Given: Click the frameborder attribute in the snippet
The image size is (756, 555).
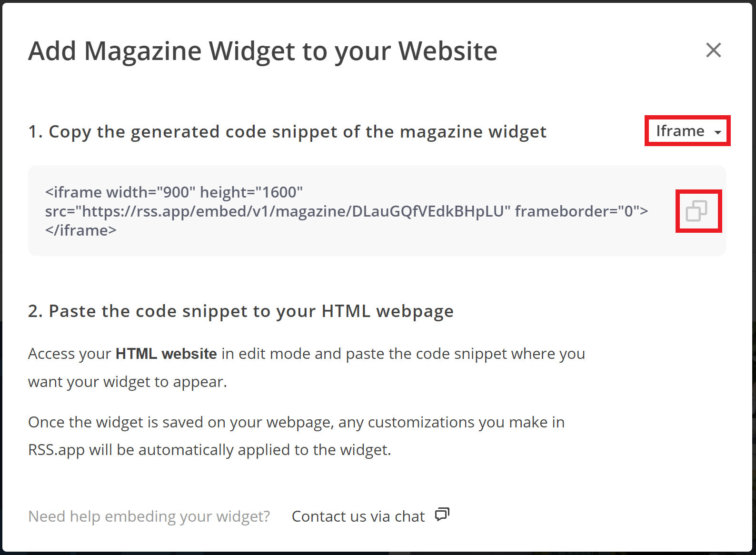Looking at the screenshot, I should 581,211.
